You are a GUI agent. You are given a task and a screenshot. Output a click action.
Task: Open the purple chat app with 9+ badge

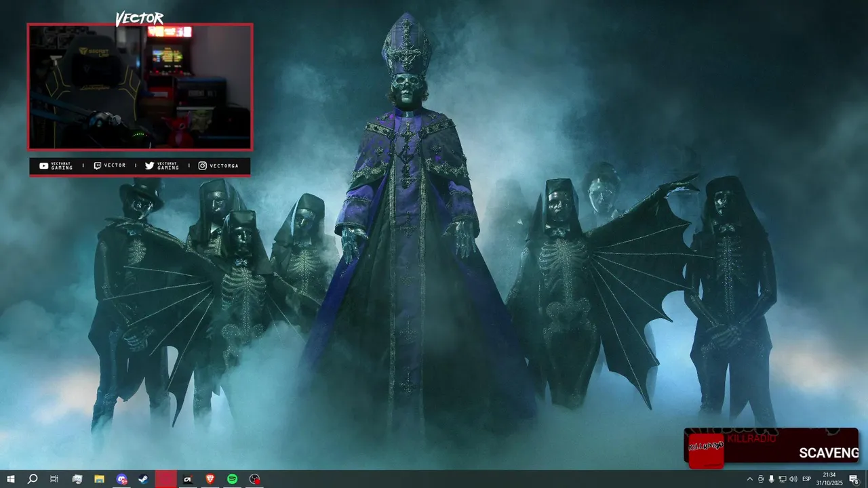click(x=121, y=479)
